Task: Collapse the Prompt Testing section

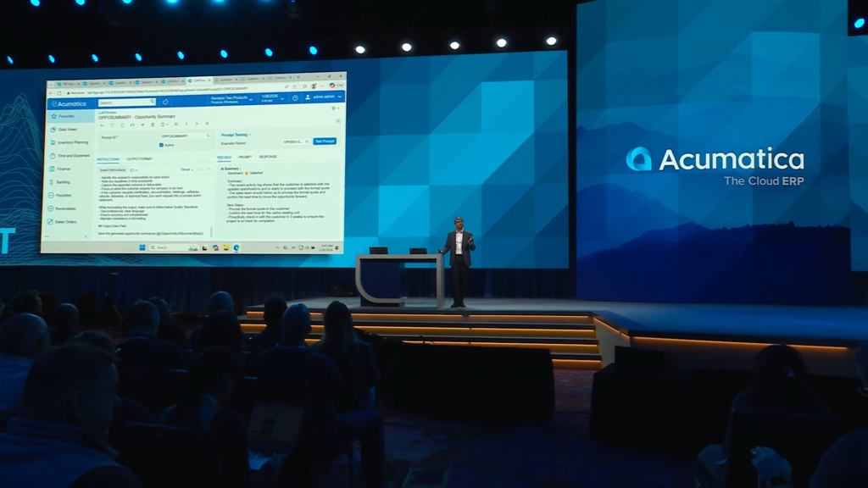Action: click(x=236, y=134)
